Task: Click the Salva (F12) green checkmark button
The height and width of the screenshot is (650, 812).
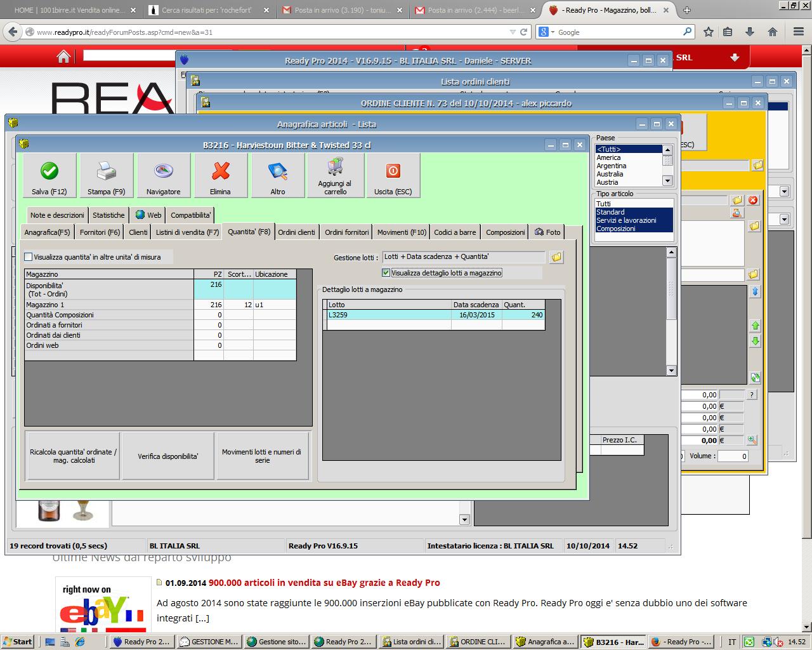Action: (49, 175)
